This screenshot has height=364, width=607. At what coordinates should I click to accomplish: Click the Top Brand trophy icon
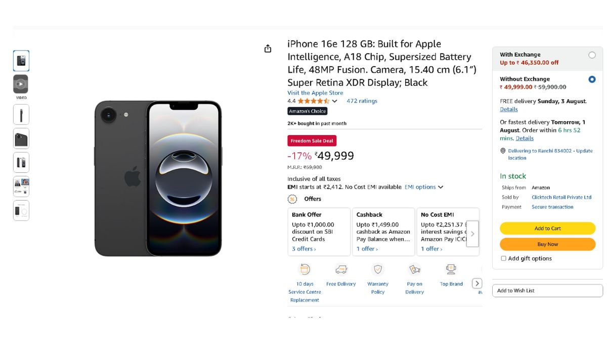coord(451,269)
